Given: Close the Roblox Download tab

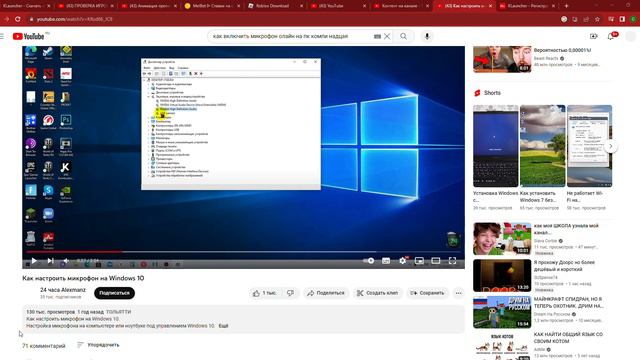Looking at the screenshot, I should (x=302, y=6).
